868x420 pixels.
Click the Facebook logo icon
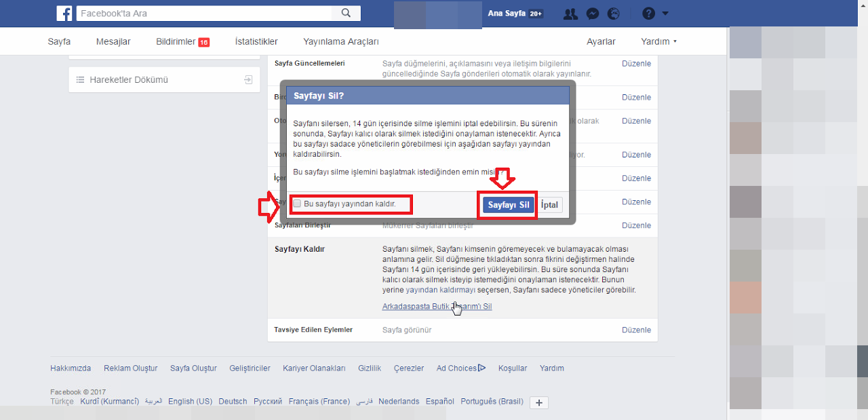(x=64, y=13)
